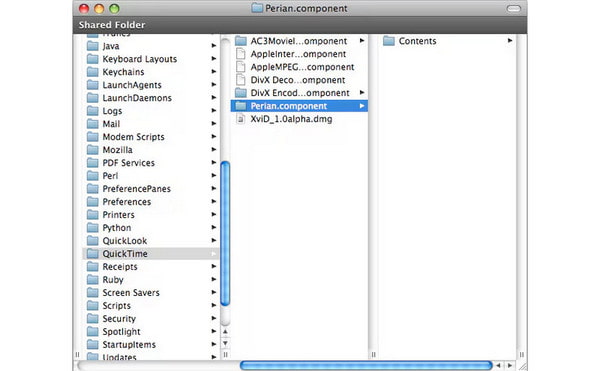This screenshot has height=371, width=600.
Task: Expand the DivX Encod component arrow
Action: pos(362,93)
